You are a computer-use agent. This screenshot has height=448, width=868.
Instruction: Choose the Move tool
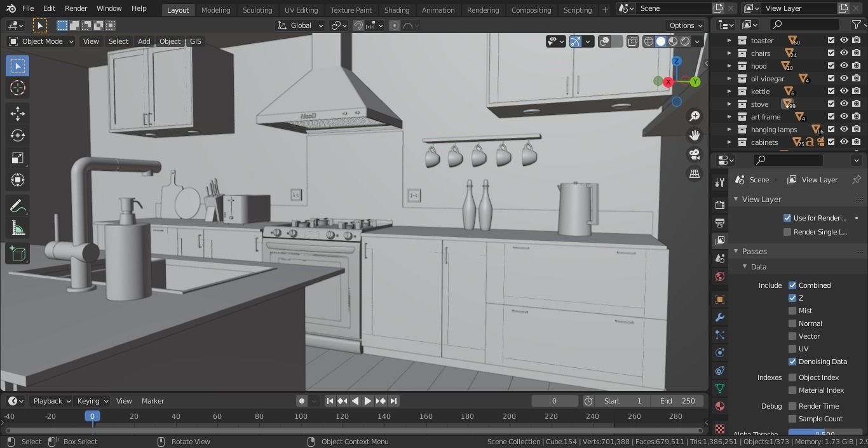(18, 113)
